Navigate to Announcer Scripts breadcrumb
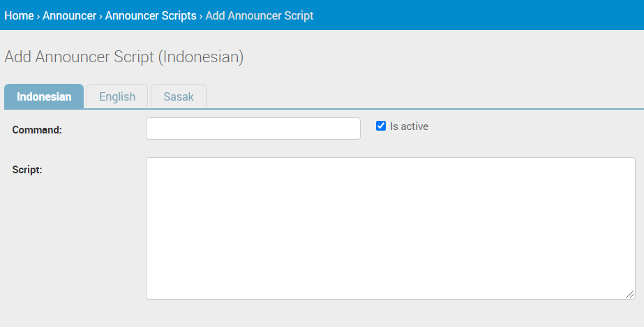Screen dimensions: 644x327 pos(151,15)
